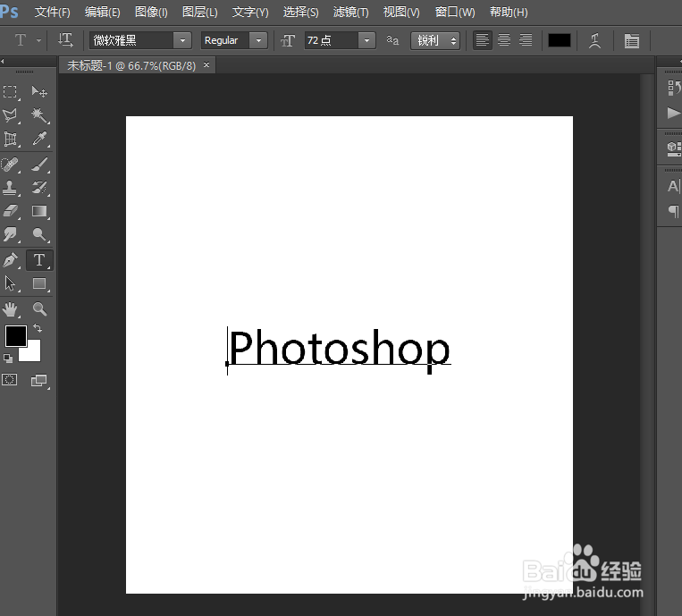Viewport: 682px width, 616px height.
Task: Select the History Brush tool
Action: 39,188
